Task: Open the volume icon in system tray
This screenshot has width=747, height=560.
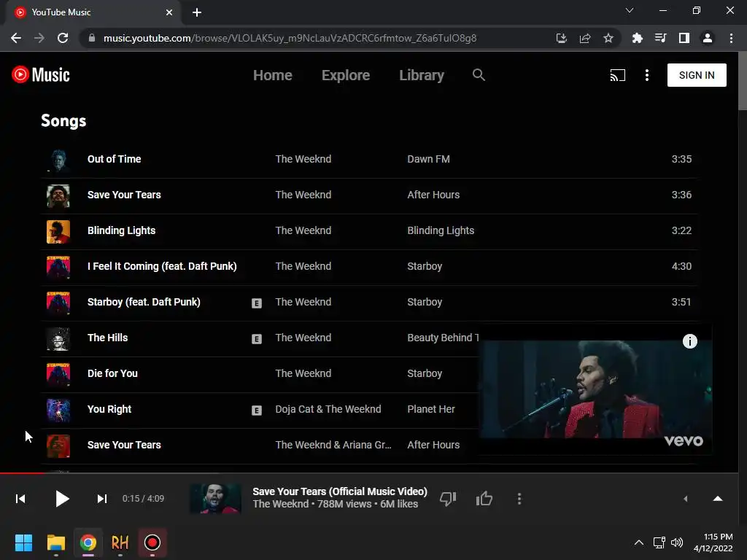Action: point(677,542)
